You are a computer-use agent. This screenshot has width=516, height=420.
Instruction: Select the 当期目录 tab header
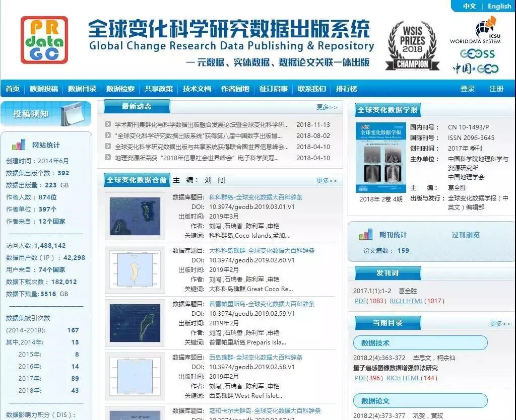click(x=388, y=323)
